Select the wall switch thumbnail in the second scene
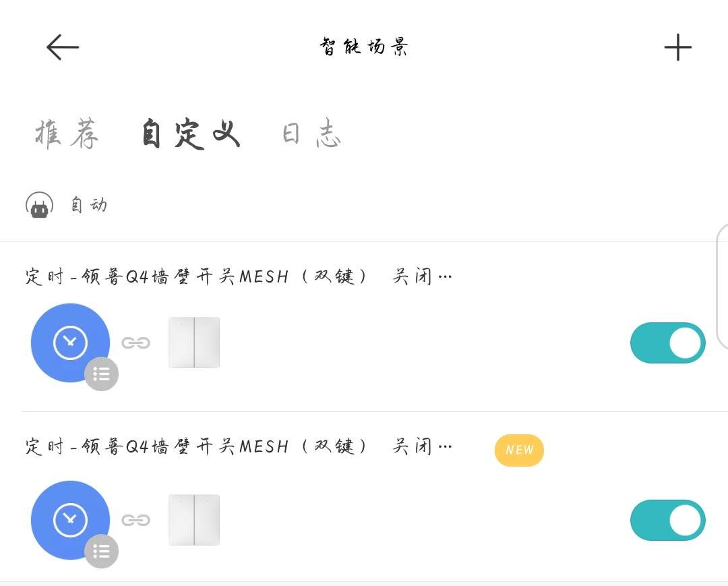Viewport: 728px width, 586px height. tap(194, 520)
